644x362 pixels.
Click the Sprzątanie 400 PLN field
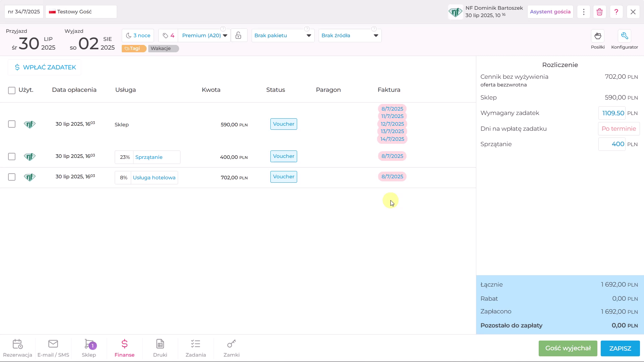click(612, 144)
